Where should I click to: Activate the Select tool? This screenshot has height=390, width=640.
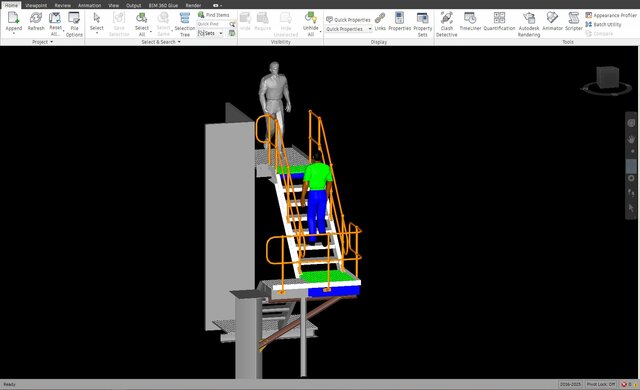pos(97,19)
